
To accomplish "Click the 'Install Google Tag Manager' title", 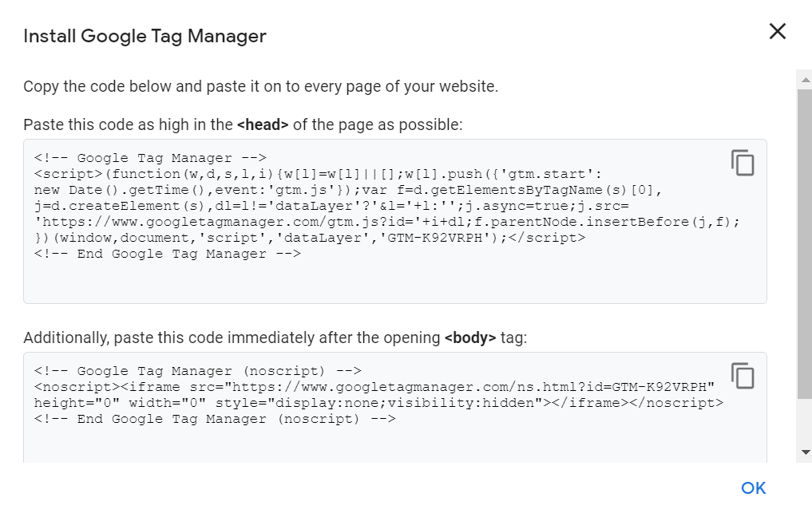I will coord(145,36).
